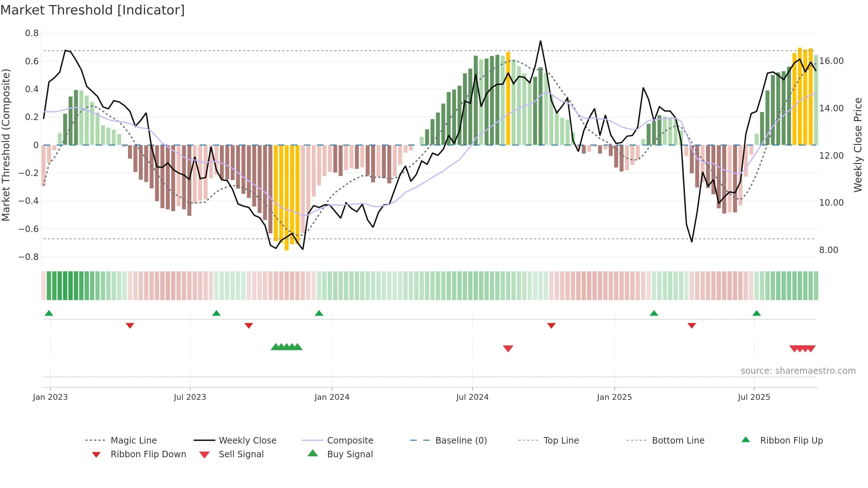
Task: Click the −0.4 composite axis label
Action: click(29, 201)
